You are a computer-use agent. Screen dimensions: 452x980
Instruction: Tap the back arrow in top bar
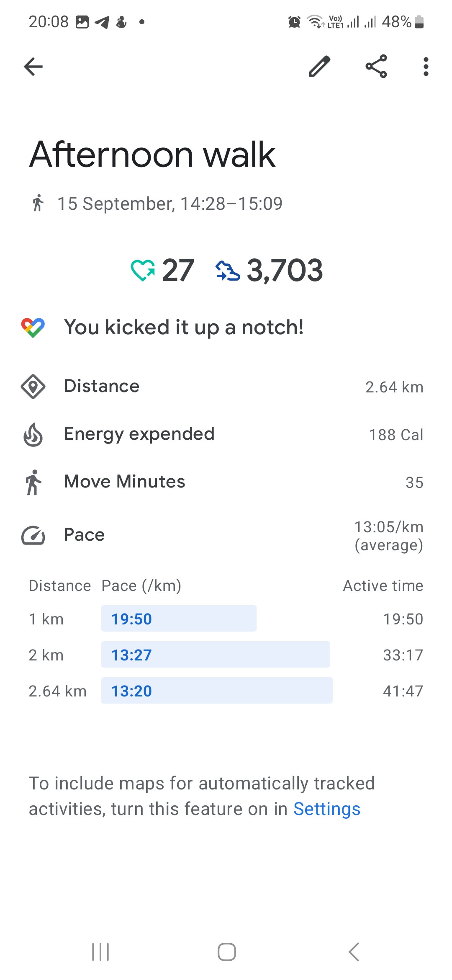pos(33,67)
